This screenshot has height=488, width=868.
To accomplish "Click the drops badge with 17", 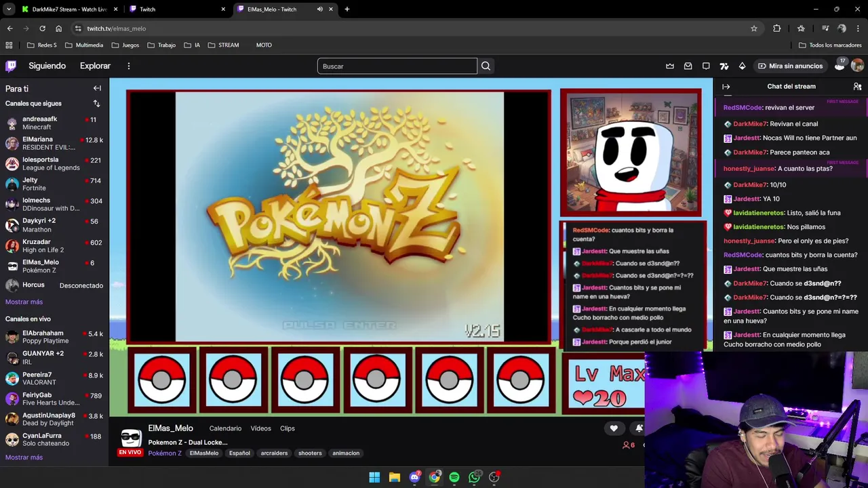I will (840, 65).
